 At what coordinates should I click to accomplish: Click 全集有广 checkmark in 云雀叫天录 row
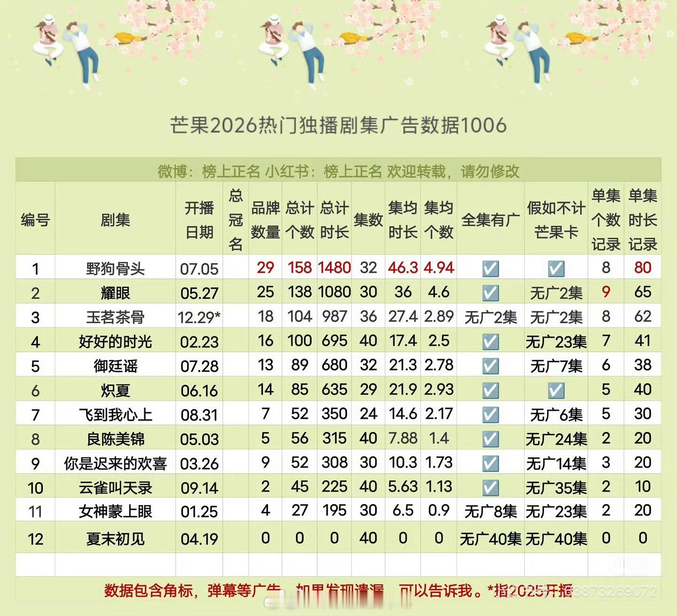coord(490,487)
